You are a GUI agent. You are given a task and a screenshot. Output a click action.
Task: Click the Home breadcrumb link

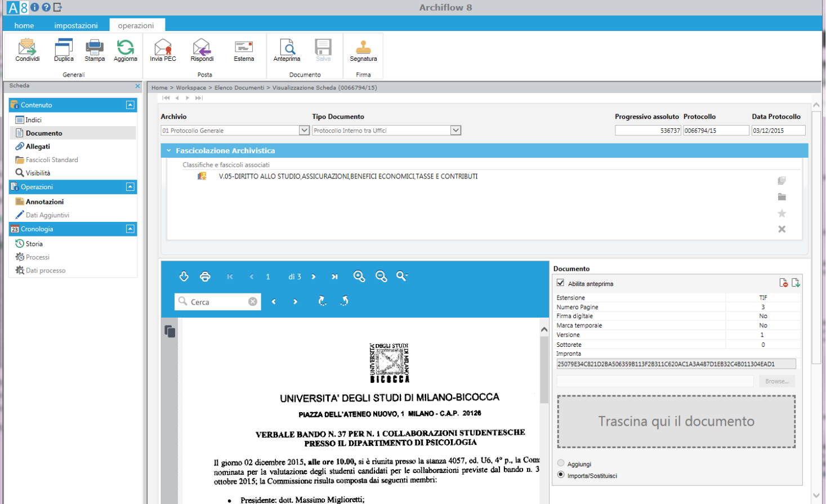[x=159, y=88]
